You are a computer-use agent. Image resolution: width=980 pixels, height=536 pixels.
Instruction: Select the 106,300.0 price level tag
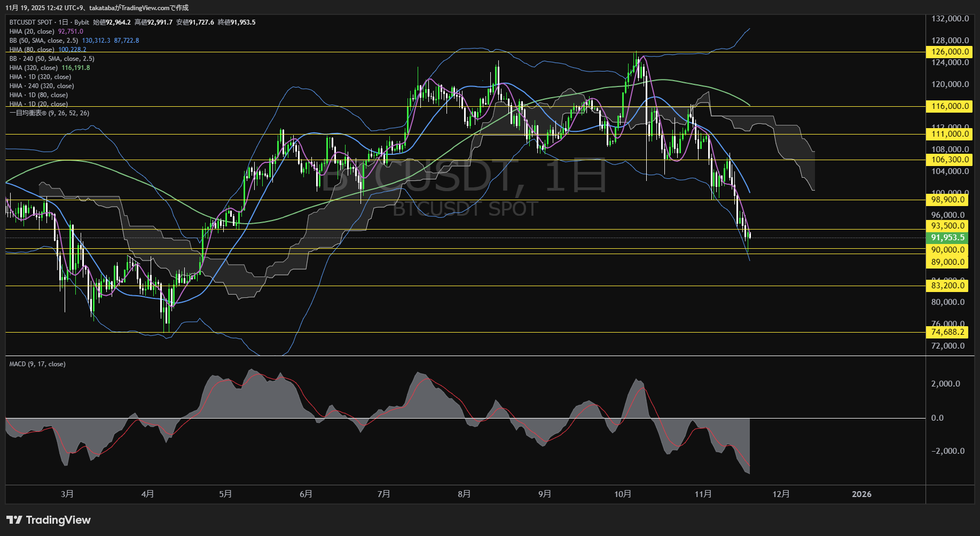pos(948,160)
